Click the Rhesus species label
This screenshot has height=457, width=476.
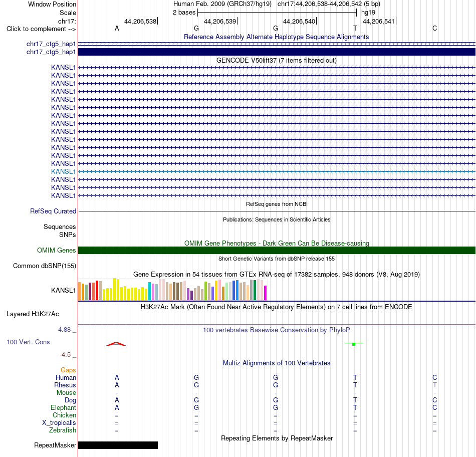point(65,385)
